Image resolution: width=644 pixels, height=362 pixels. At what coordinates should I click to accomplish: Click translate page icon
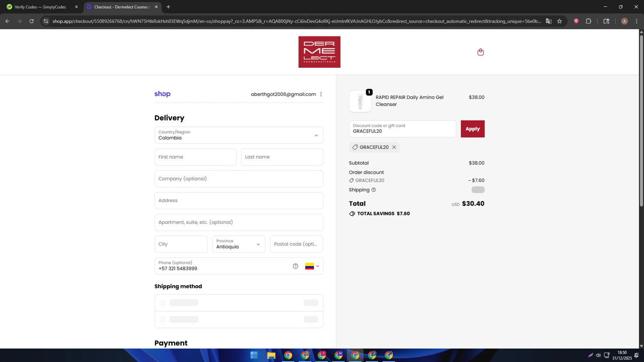click(549, 21)
